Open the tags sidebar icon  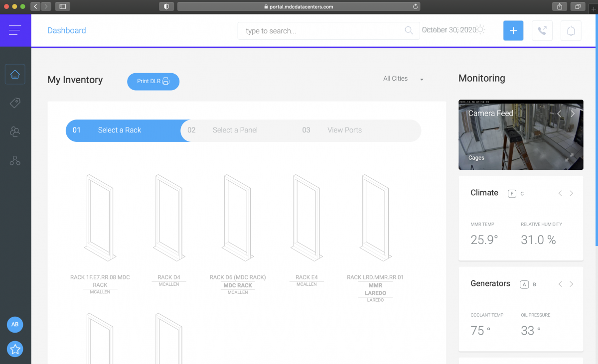(15, 103)
